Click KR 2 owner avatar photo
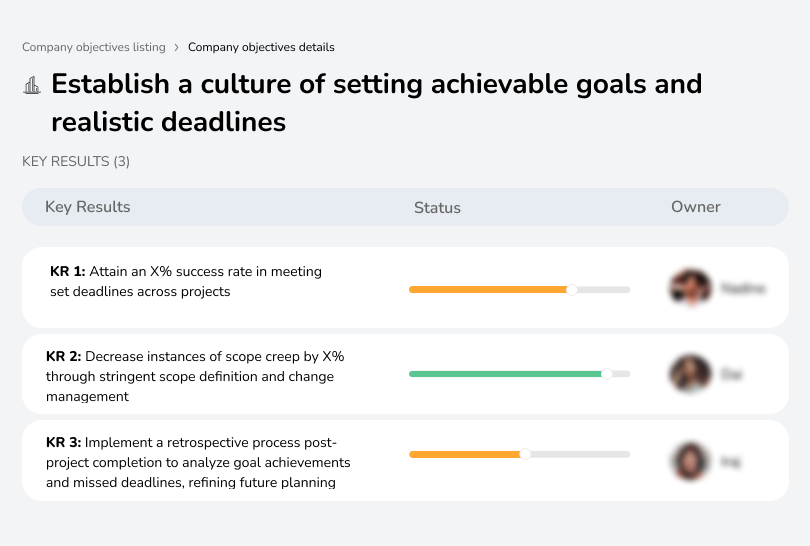Viewport: 810px width, 546px height. point(690,374)
